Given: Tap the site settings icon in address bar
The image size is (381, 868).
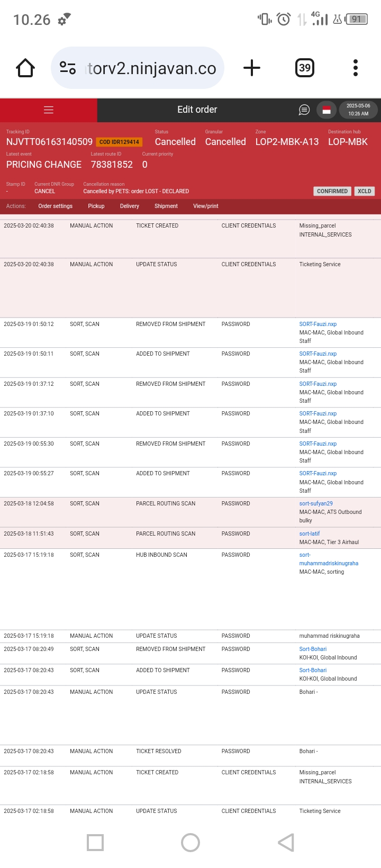Looking at the screenshot, I should click(x=68, y=68).
